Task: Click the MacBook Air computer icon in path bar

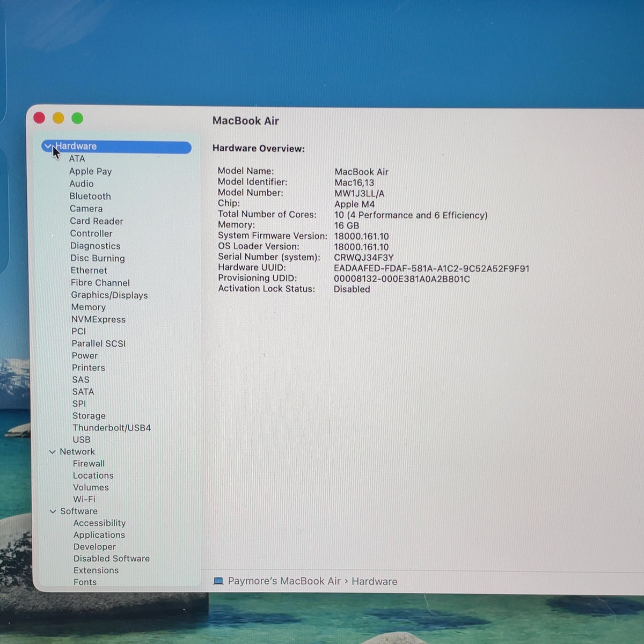Action: [x=218, y=581]
